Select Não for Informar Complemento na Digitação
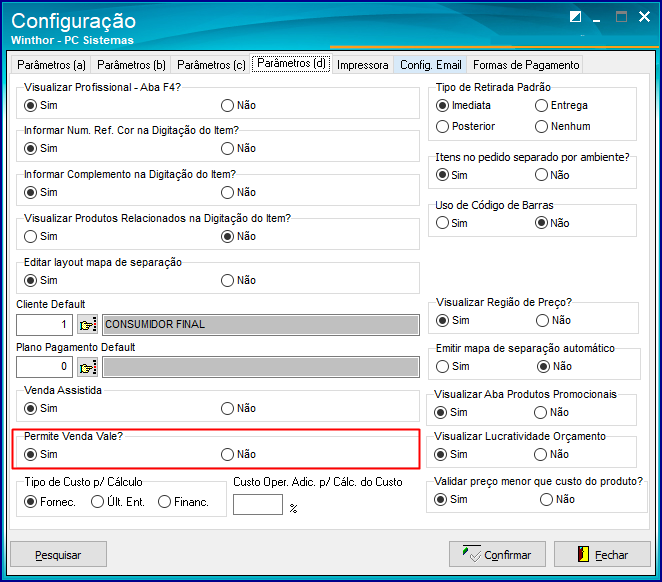 click(x=239, y=192)
